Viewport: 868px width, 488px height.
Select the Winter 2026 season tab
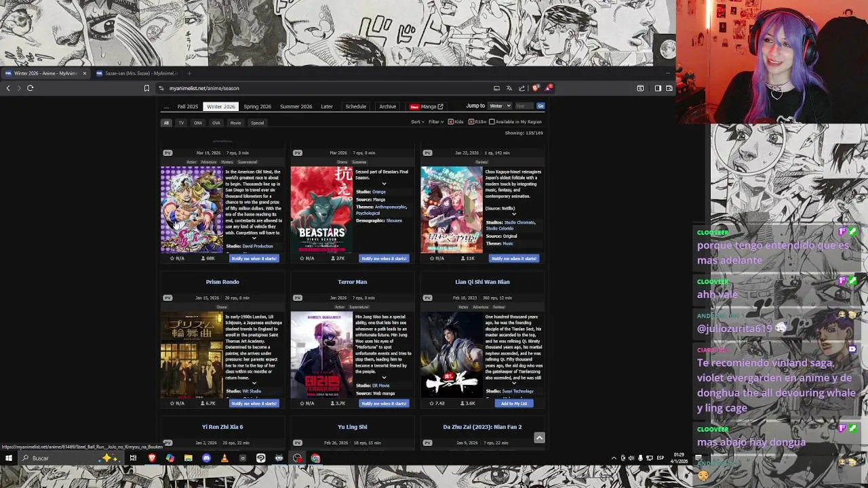(221, 106)
